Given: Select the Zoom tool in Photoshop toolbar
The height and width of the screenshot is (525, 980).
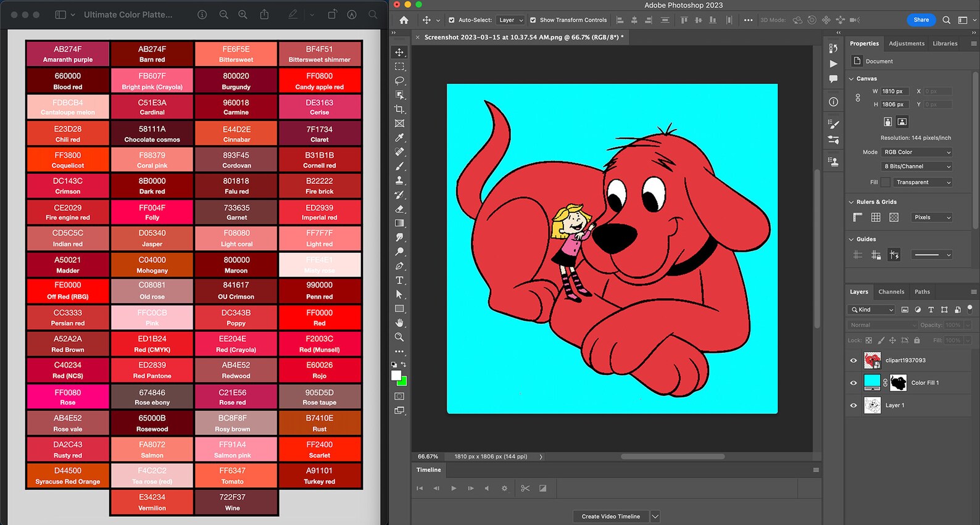Looking at the screenshot, I should pos(399,337).
